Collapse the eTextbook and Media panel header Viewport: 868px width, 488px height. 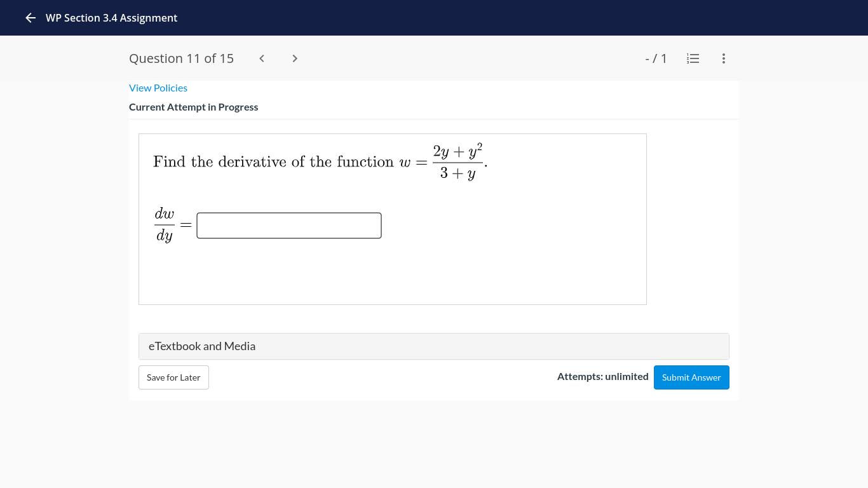(434, 346)
